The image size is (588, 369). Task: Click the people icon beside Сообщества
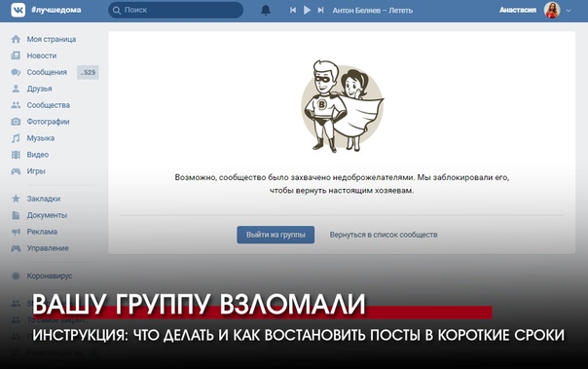point(16,105)
